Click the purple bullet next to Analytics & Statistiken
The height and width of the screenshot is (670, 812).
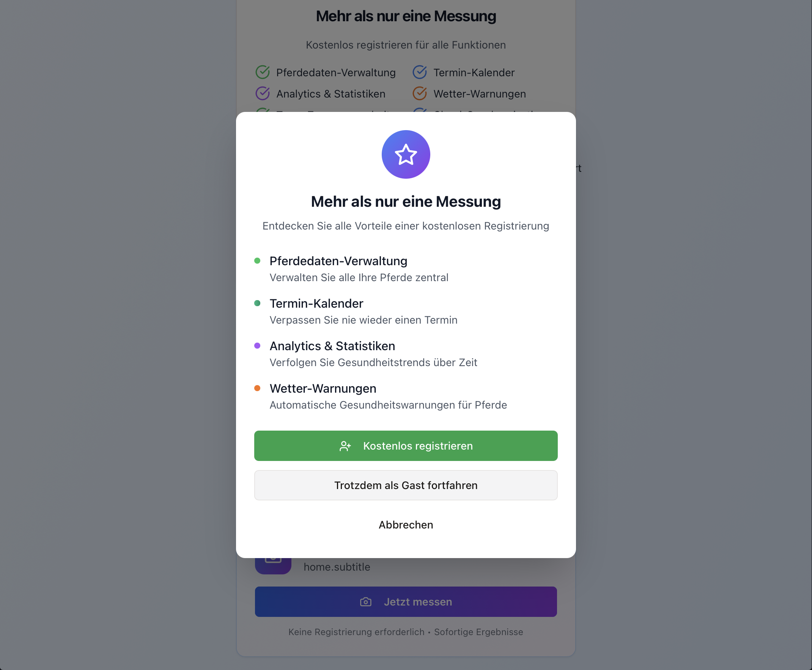(257, 346)
